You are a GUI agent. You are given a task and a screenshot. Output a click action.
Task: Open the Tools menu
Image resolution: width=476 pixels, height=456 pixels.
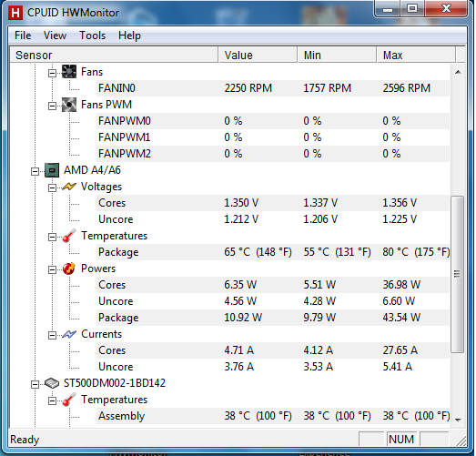click(92, 35)
